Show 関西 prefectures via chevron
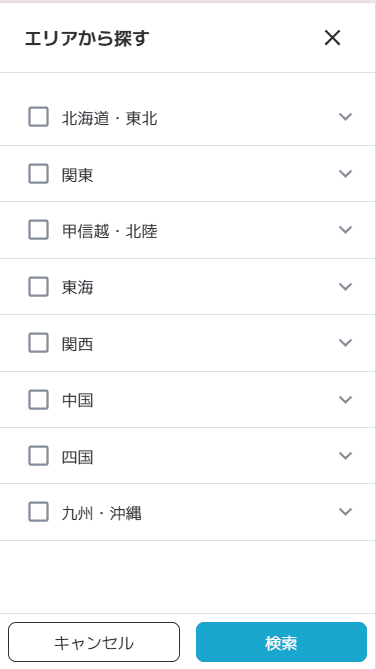This screenshot has width=376, height=669. (345, 343)
